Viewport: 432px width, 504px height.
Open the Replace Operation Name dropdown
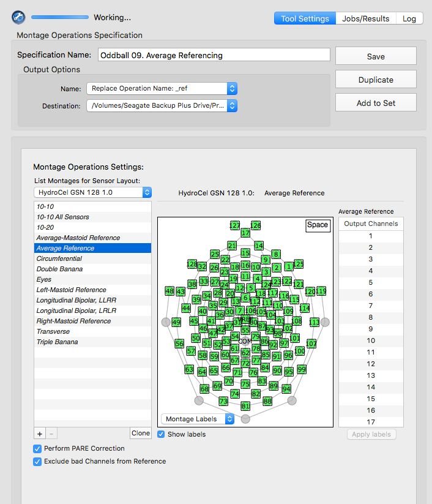point(162,88)
